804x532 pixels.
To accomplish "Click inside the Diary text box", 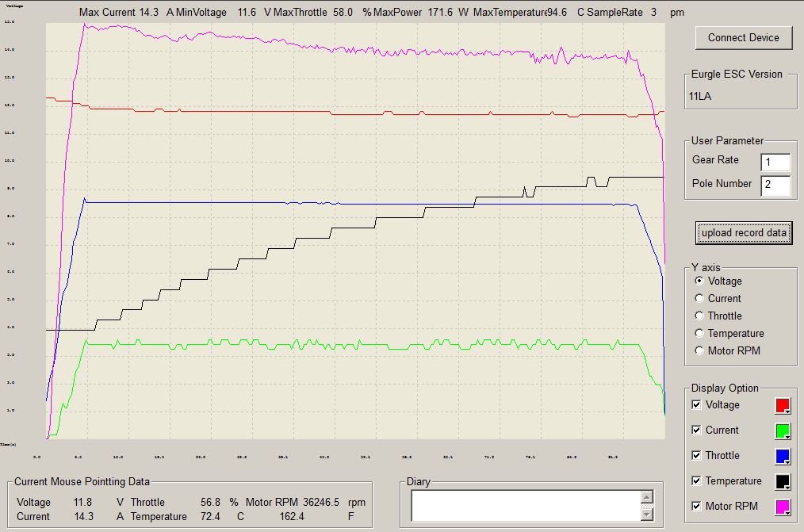I will tap(523, 506).
